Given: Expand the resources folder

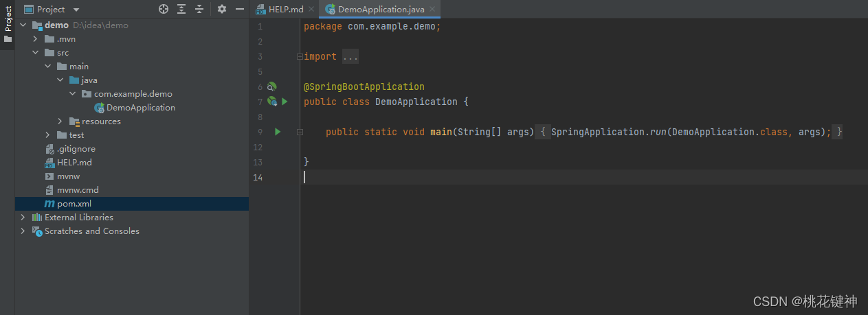Looking at the screenshot, I should click(x=60, y=121).
